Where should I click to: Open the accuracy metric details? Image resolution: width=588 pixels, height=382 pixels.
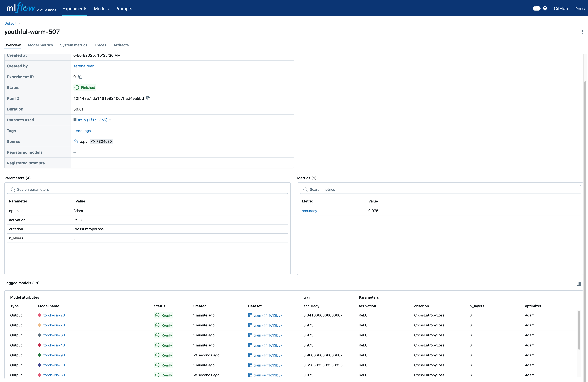pyautogui.click(x=309, y=211)
